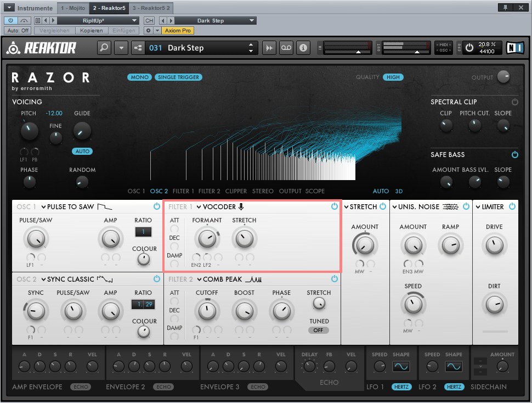This screenshot has height=403, width=532.
Task: Click the MONO button
Action: [139, 77]
